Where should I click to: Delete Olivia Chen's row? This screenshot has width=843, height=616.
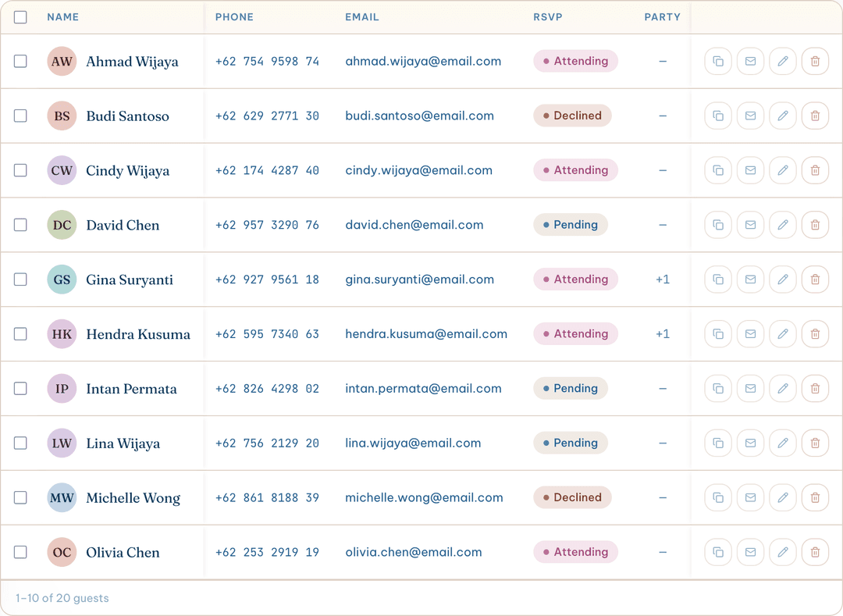click(815, 552)
